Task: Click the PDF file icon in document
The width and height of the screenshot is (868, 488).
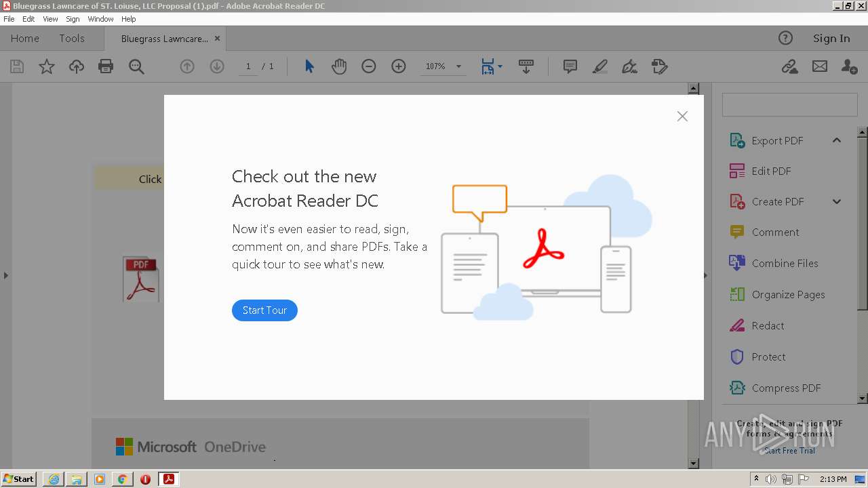Action: 141,279
